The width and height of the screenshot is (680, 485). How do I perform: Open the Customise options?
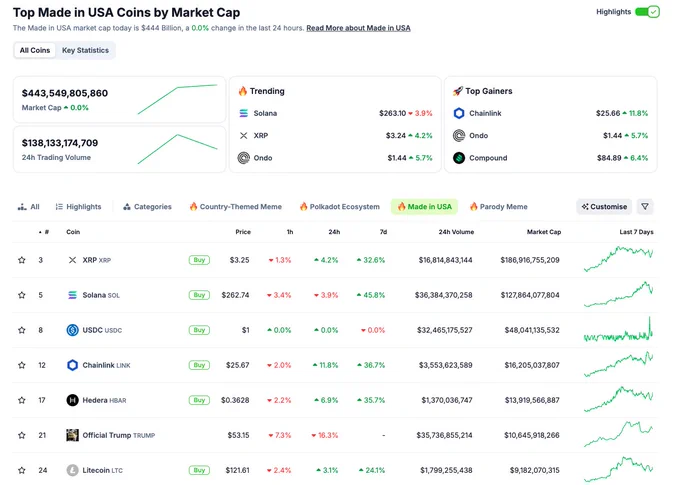[x=604, y=206]
